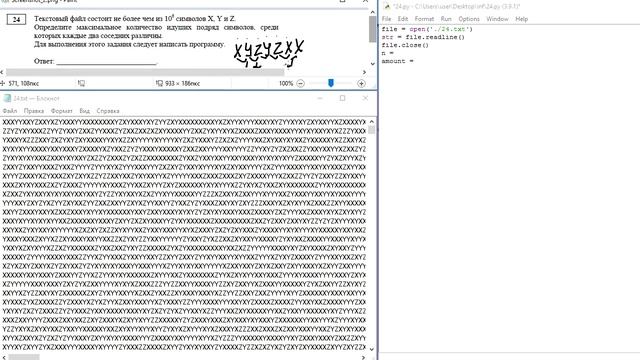Click code line 'file.close()'

pos(405,45)
